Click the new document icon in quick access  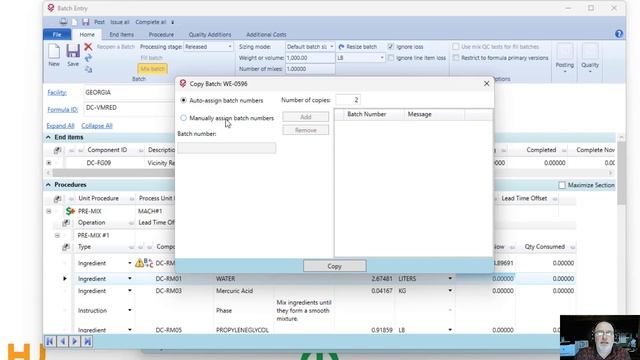(x=74, y=22)
